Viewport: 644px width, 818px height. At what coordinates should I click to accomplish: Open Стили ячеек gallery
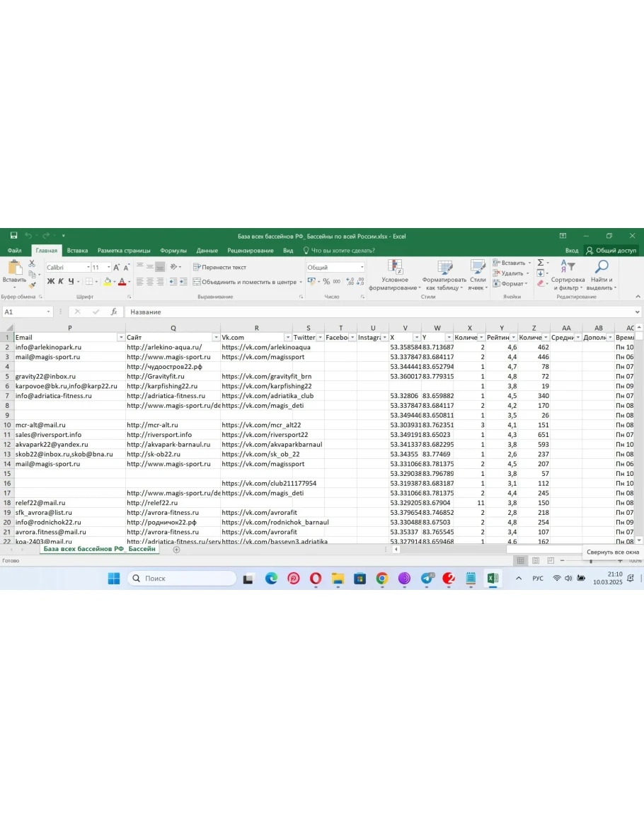(x=478, y=275)
